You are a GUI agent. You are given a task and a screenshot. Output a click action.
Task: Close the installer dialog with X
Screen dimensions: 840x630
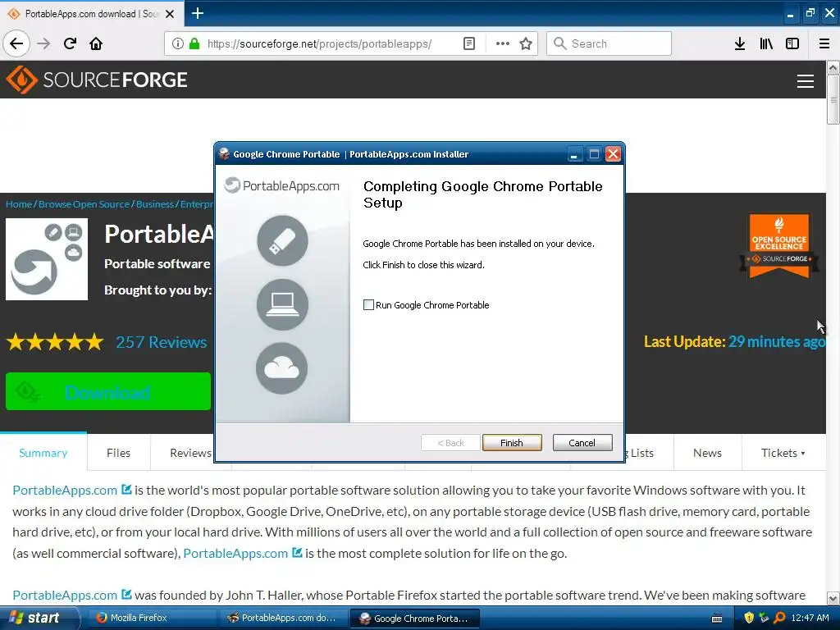(x=613, y=154)
